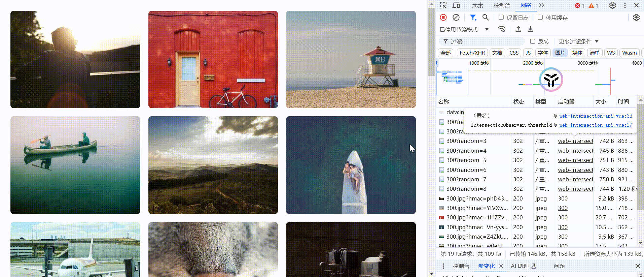The width and height of the screenshot is (644, 277).
Task: Select 300.jpg?hmac=YtVXw request
Action: pyautogui.click(x=537, y=208)
